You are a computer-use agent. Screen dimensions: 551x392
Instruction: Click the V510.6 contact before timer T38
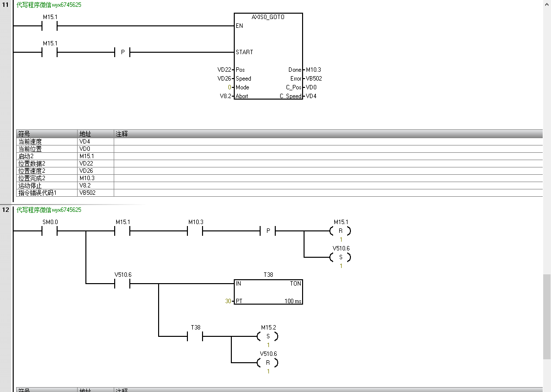(x=122, y=284)
